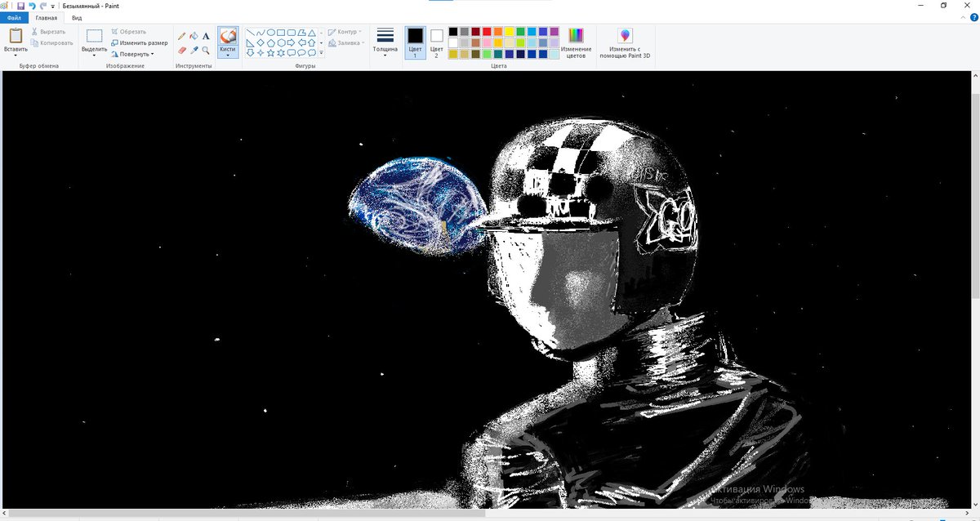Pick the red color swatch
Screen dimensions: 980x521
pyautogui.click(x=487, y=32)
